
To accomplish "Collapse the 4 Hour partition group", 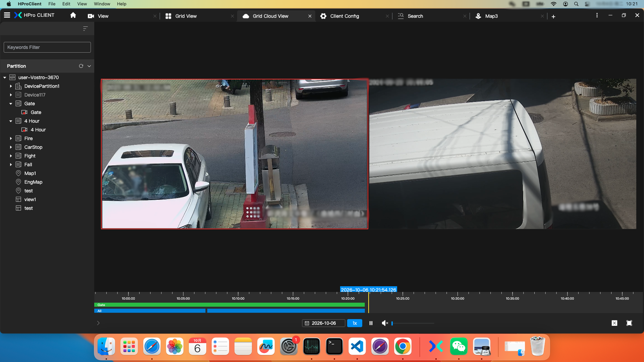I will [x=11, y=121].
